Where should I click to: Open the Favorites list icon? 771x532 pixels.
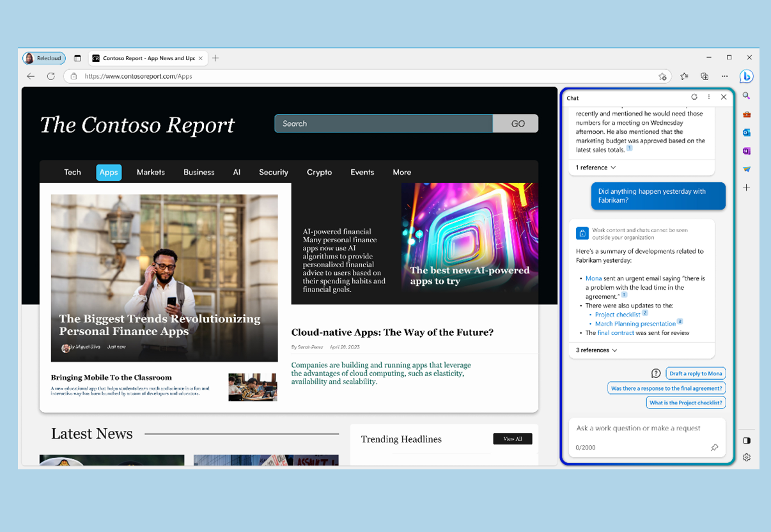pos(684,76)
